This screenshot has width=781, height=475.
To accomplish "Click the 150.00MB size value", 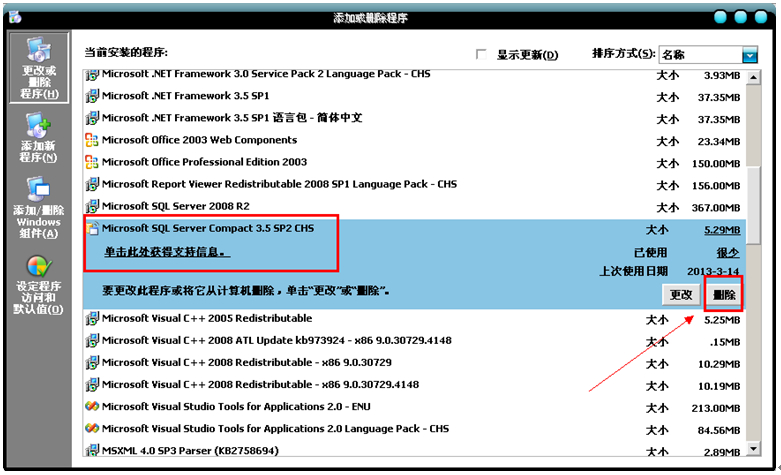I will click(716, 164).
